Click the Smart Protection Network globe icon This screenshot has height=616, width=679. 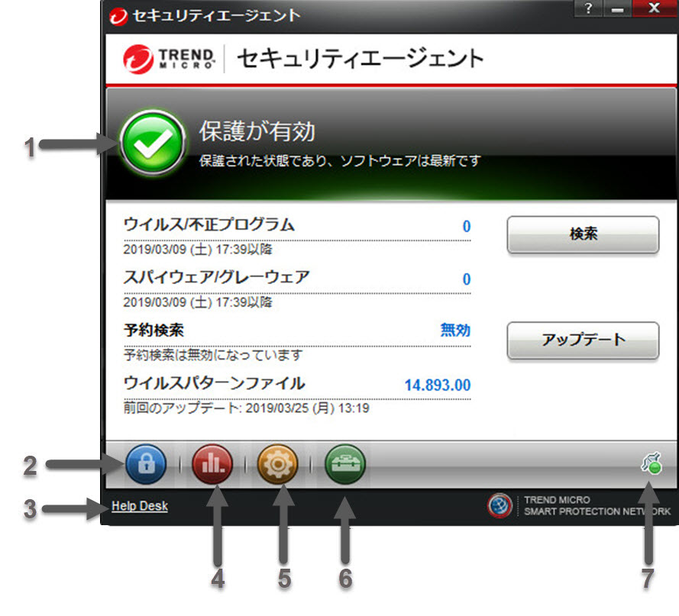click(x=500, y=506)
